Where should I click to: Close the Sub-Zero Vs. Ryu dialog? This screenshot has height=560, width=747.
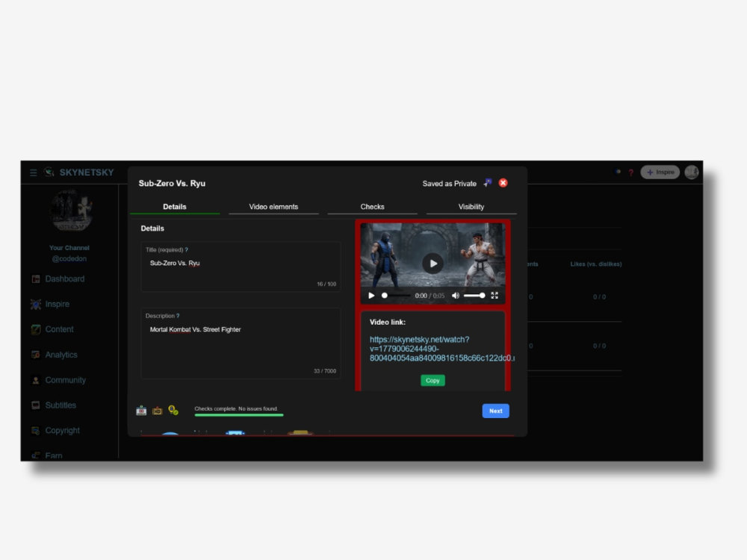tap(503, 183)
